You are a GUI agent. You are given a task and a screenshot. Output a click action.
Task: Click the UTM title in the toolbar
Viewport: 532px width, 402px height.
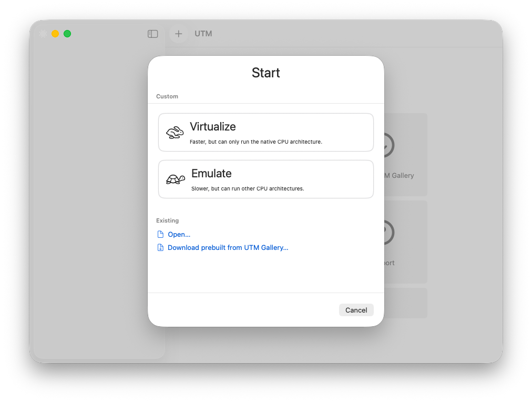203,34
